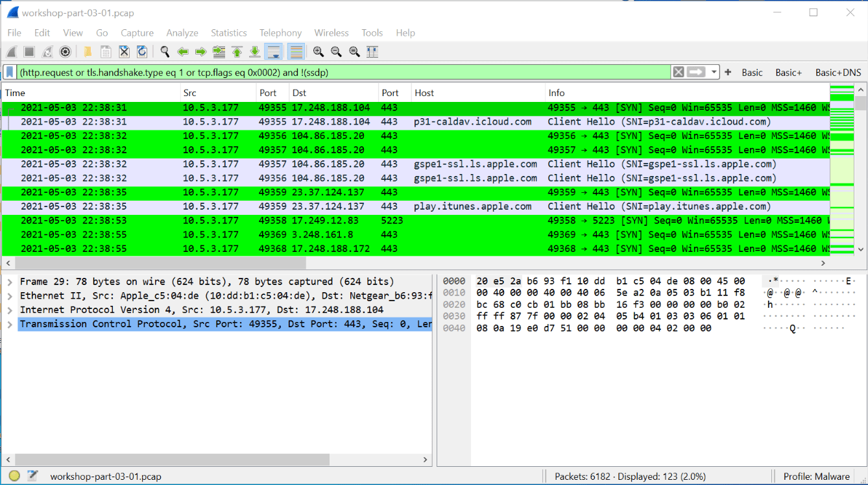Click the Start capturing packets shark fin icon
Image resolution: width=868 pixels, height=485 pixels.
(12, 52)
